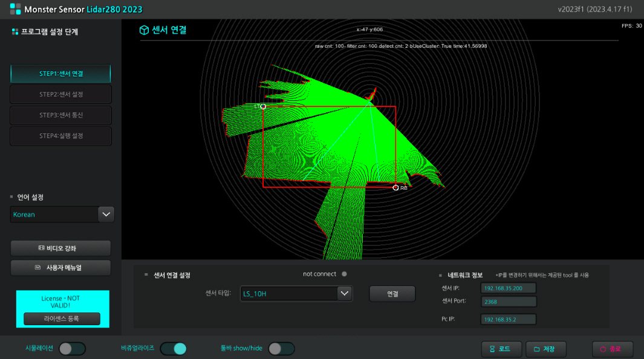
Task: Click the Pc IP input field
Action: 508,319
